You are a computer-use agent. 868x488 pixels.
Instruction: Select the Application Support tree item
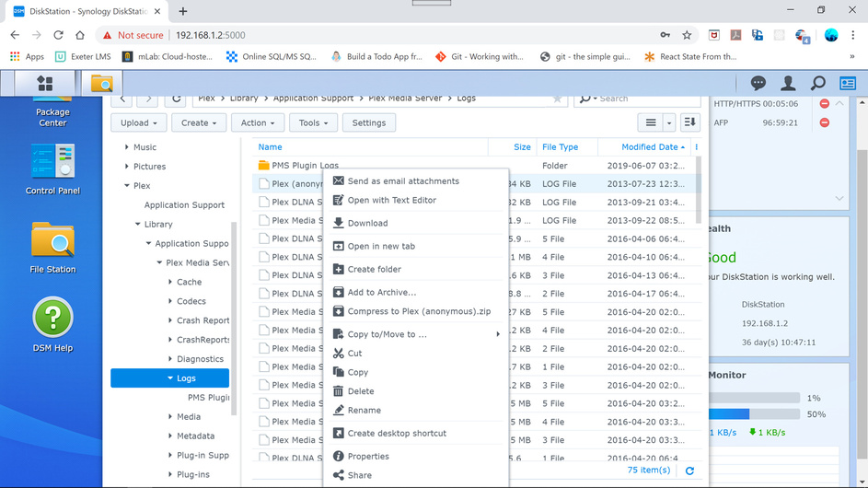click(184, 205)
